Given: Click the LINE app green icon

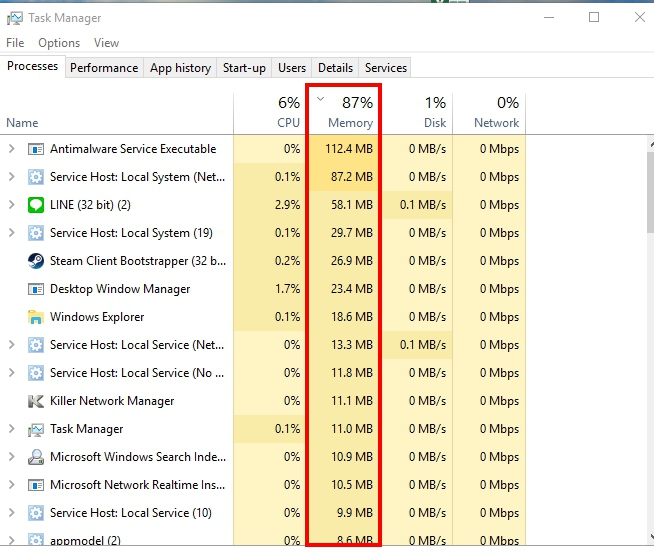Looking at the screenshot, I should (x=36, y=205).
